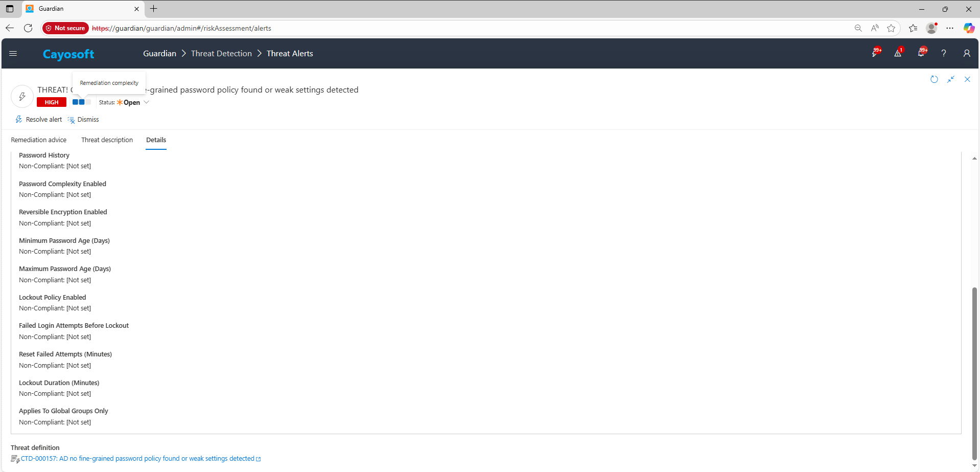Select the Details tab
This screenshot has height=472, width=980.
[156, 140]
